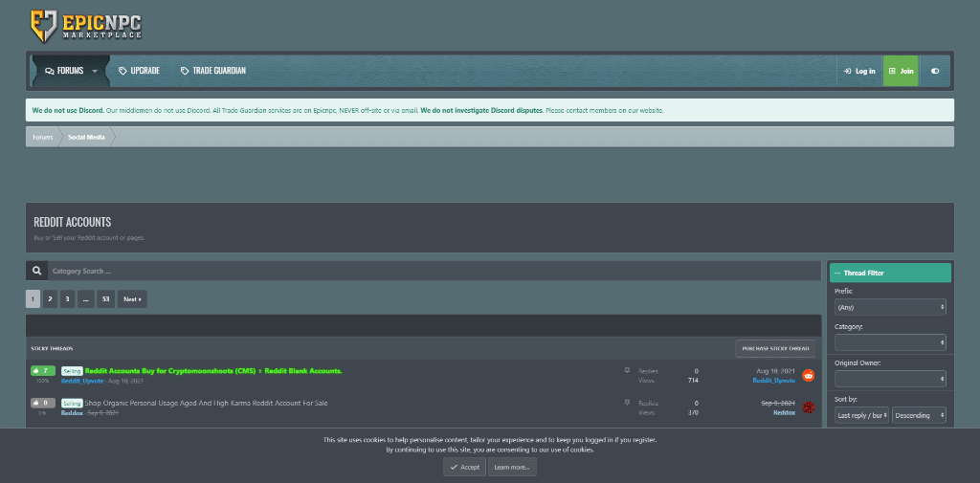This screenshot has height=483, width=980.
Task: Click thumbs-up rating showing 7
Action: 43,370
